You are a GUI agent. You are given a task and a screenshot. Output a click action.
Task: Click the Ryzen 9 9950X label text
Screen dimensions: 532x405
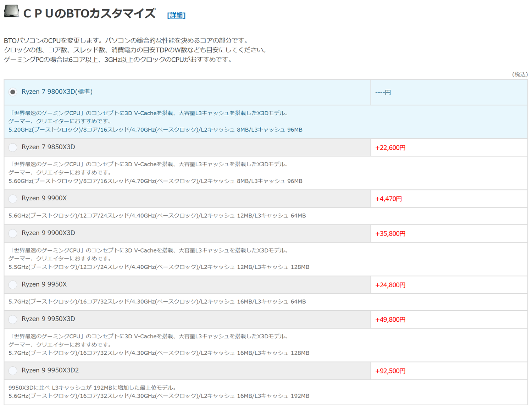click(x=44, y=284)
